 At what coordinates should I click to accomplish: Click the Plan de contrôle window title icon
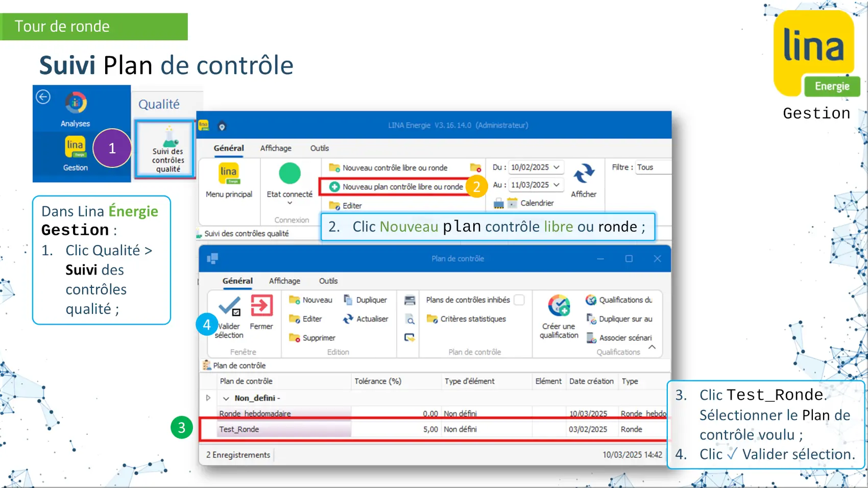(212, 259)
